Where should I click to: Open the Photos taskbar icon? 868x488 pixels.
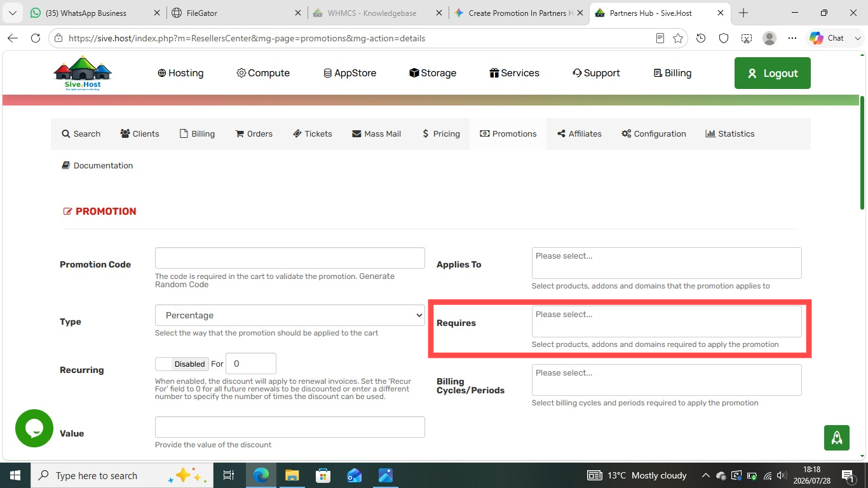coord(386,475)
